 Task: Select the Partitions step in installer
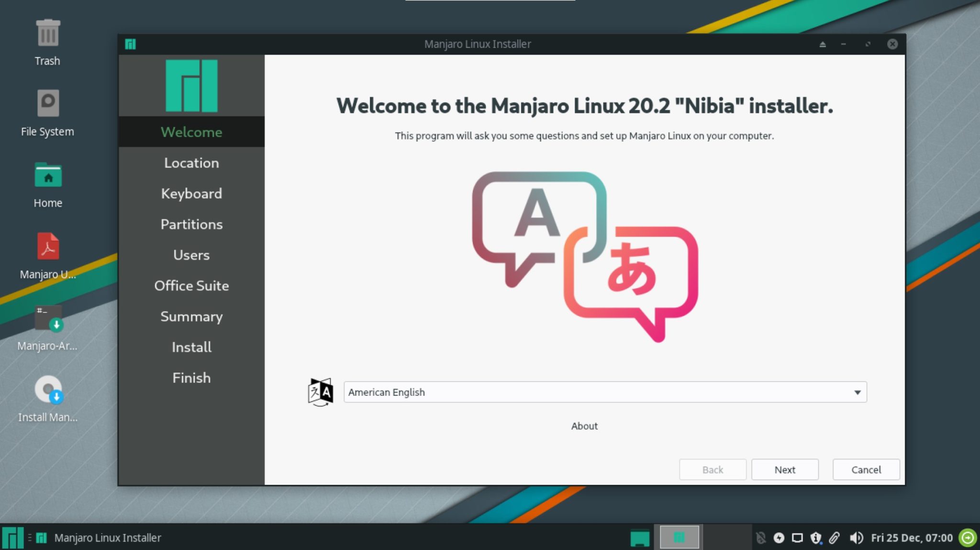click(191, 224)
